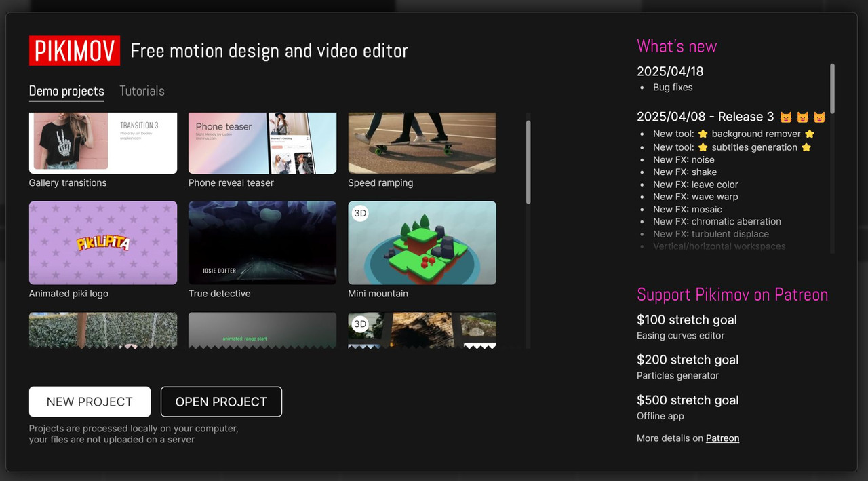Click 'New tool: subtitles generation' entry
The width and height of the screenshot is (868, 481).
click(732, 147)
